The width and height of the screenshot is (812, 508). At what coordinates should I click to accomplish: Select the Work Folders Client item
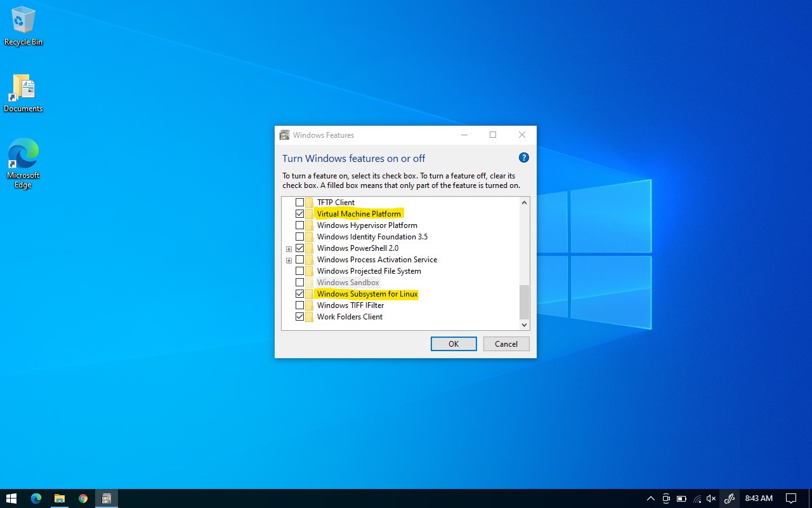pyautogui.click(x=350, y=317)
